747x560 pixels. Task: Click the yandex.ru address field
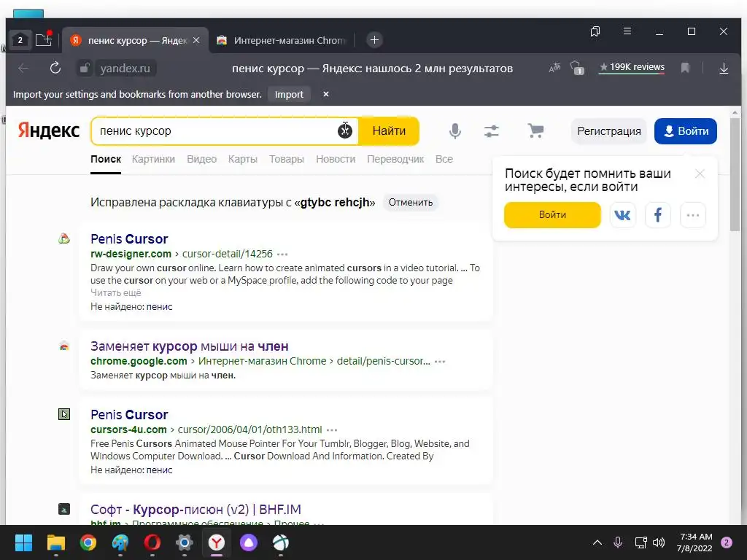(125, 69)
